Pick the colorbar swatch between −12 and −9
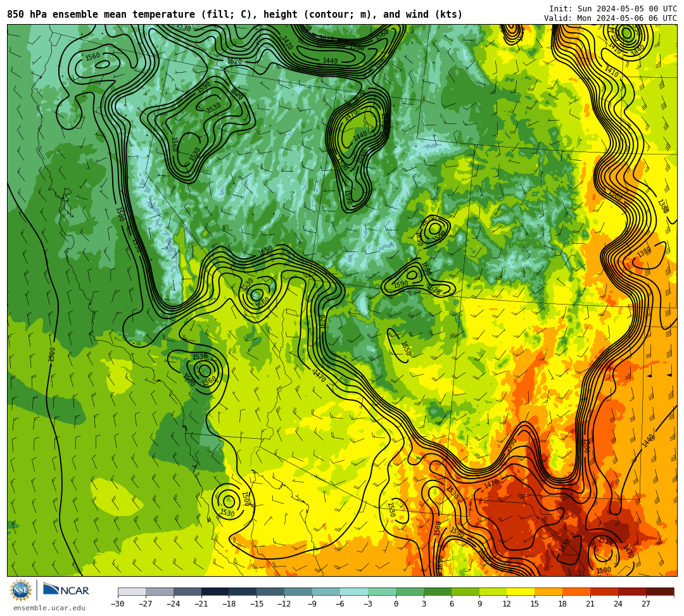The height and width of the screenshot is (616, 684). tap(299, 591)
